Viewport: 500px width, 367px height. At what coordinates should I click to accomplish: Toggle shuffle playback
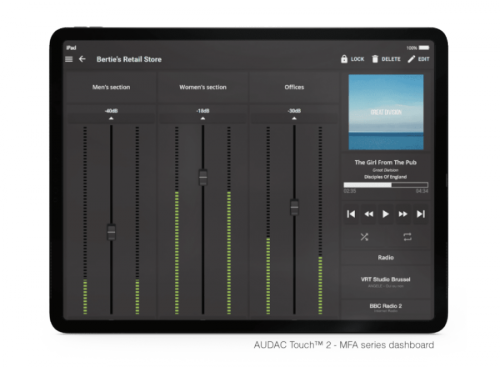[x=364, y=237]
